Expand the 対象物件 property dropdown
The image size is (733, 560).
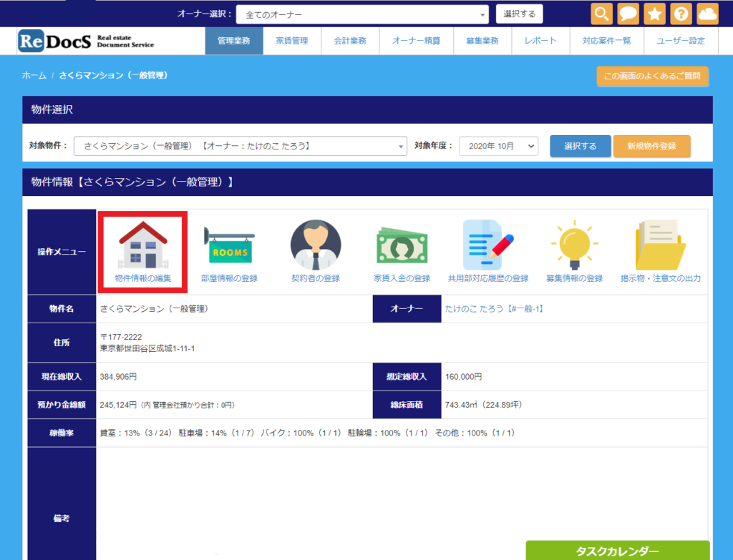click(241, 146)
